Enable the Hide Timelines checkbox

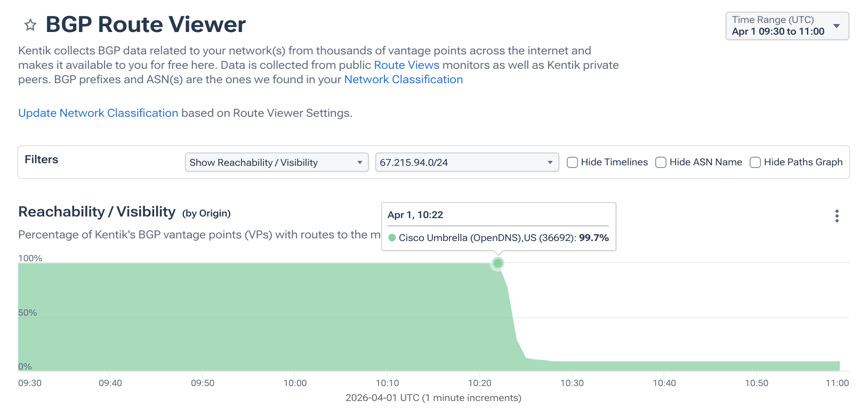(x=572, y=162)
